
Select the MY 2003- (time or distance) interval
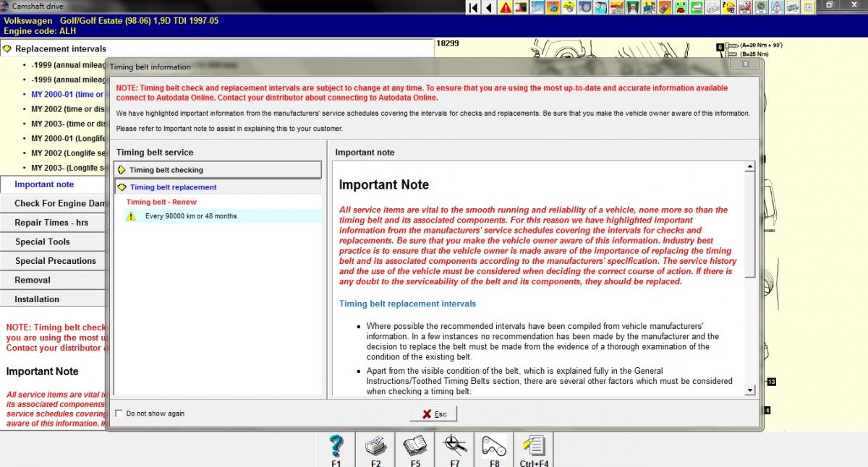pyautogui.click(x=67, y=124)
